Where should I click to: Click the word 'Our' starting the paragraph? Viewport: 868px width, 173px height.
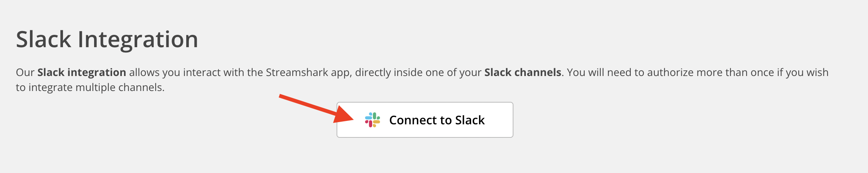tap(25, 72)
